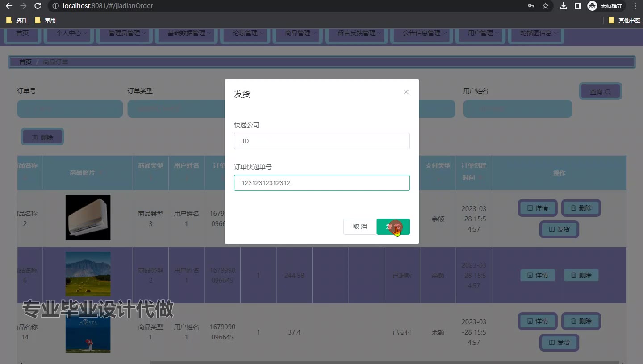This screenshot has height=364, width=643.
Task: Delete the 商品名称 14 order row
Action: coord(581,321)
